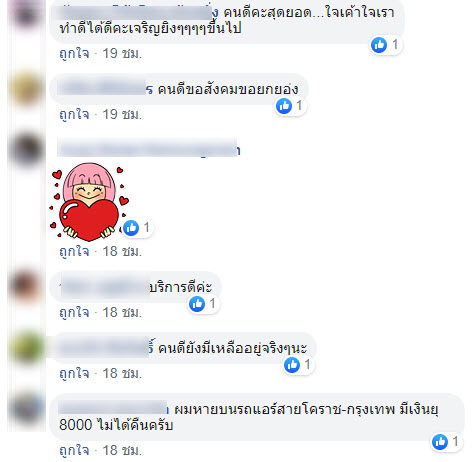Viewport: 473px width, 462px height.
Task: Open avatar of the sticker commenter
Action: click(x=26, y=149)
